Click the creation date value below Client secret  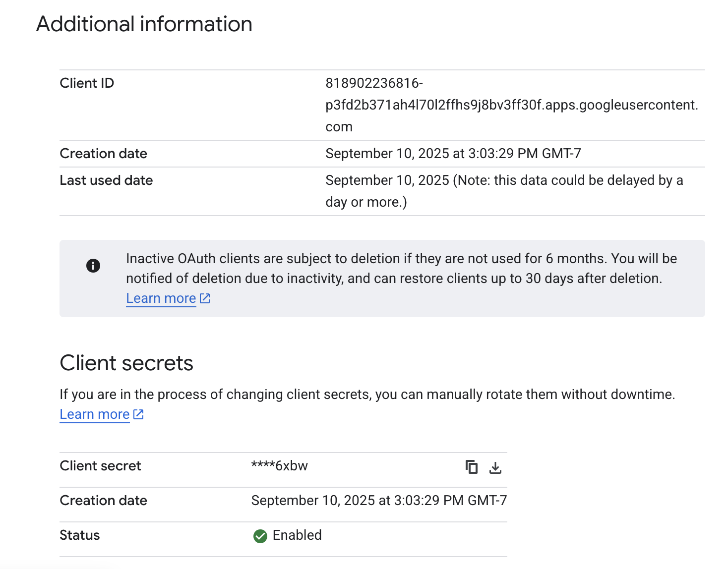378,501
